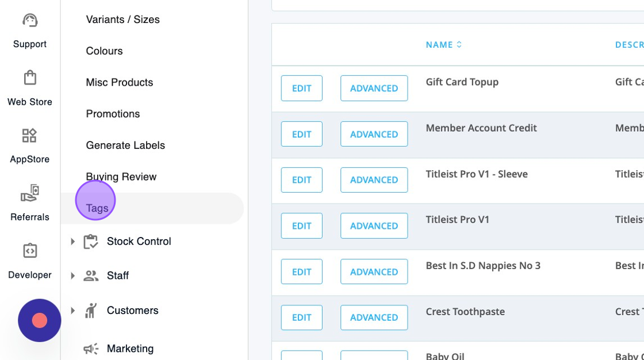Open the Promotions menu item
This screenshot has width=644, height=360.
(x=113, y=114)
